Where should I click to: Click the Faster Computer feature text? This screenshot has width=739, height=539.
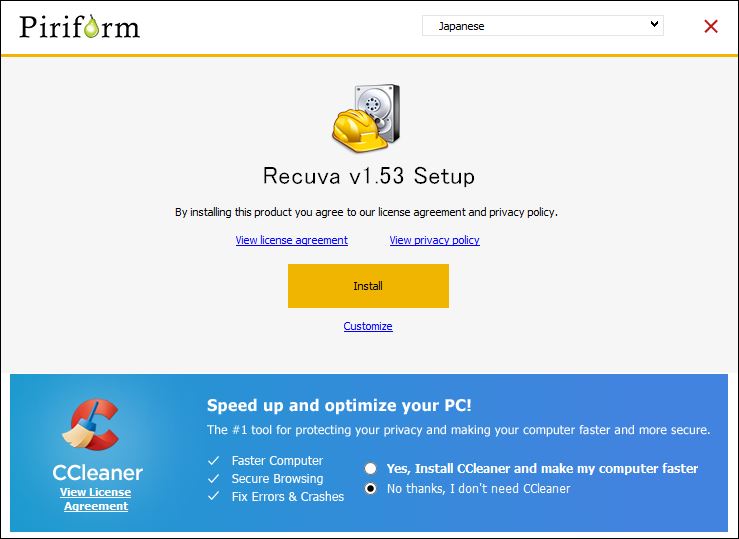point(277,461)
